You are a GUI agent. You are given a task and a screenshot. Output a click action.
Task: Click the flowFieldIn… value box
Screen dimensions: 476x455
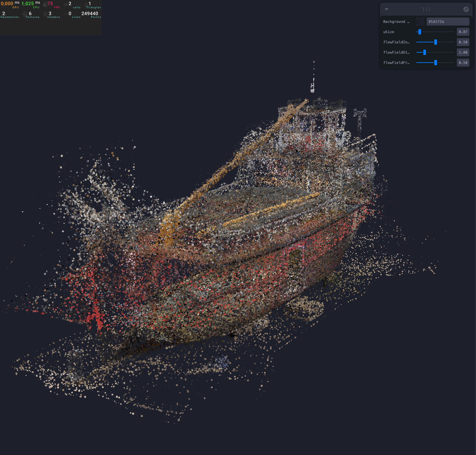[463, 42]
